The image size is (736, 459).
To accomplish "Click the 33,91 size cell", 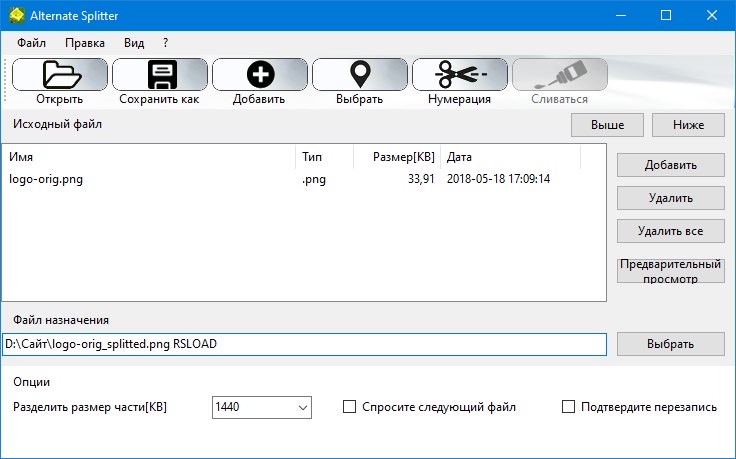I will click(x=421, y=179).
